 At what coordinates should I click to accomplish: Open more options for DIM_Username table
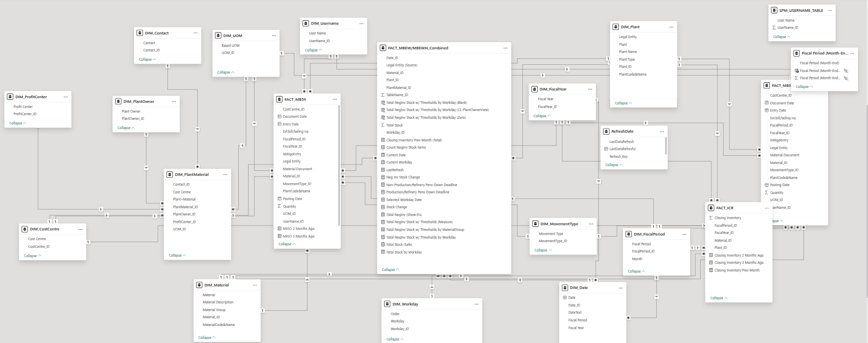361,24
